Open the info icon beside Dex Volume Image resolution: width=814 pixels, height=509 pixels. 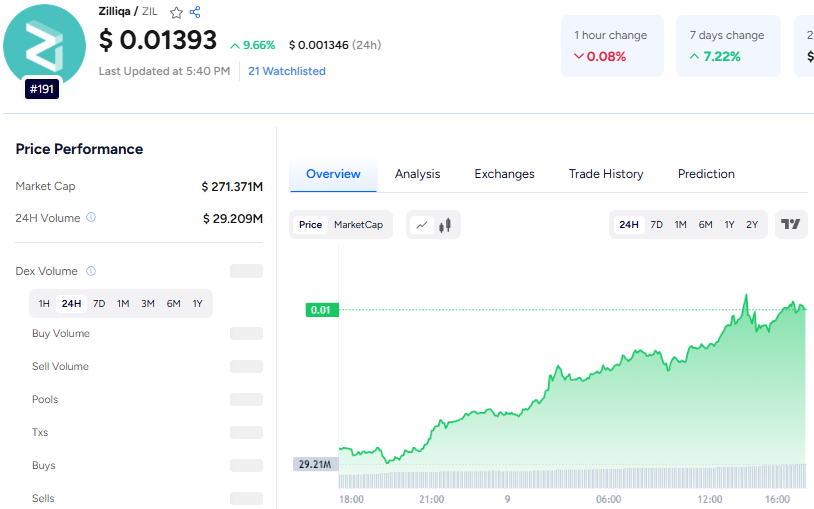tap(91, 271)
